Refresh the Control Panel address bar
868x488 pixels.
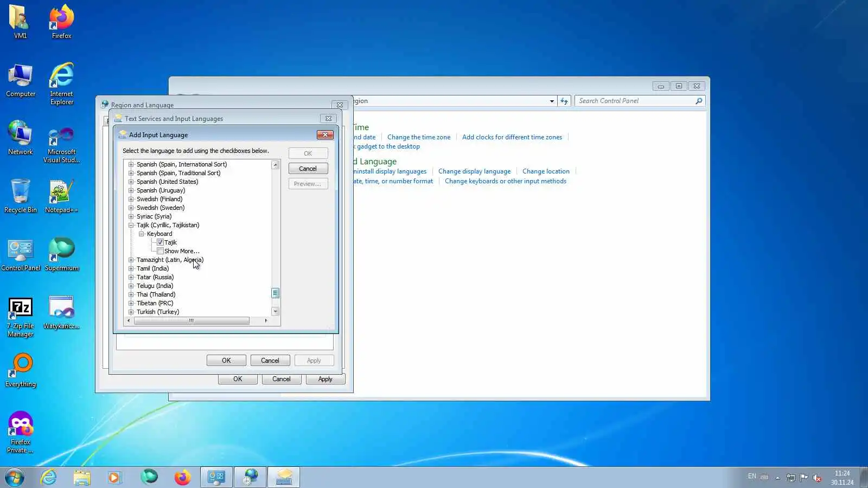pyautogui.click(x=564, y=101)
